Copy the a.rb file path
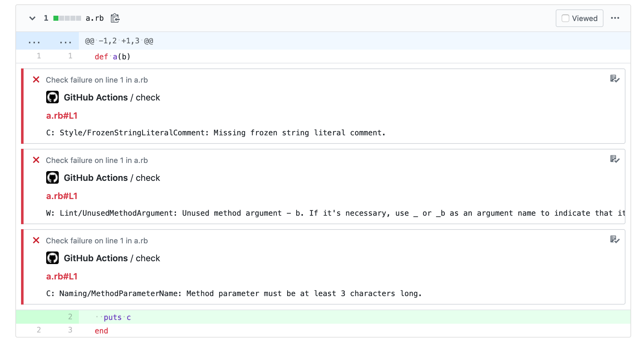The height and width of the screenshot is (346, 644). point(115,18)
